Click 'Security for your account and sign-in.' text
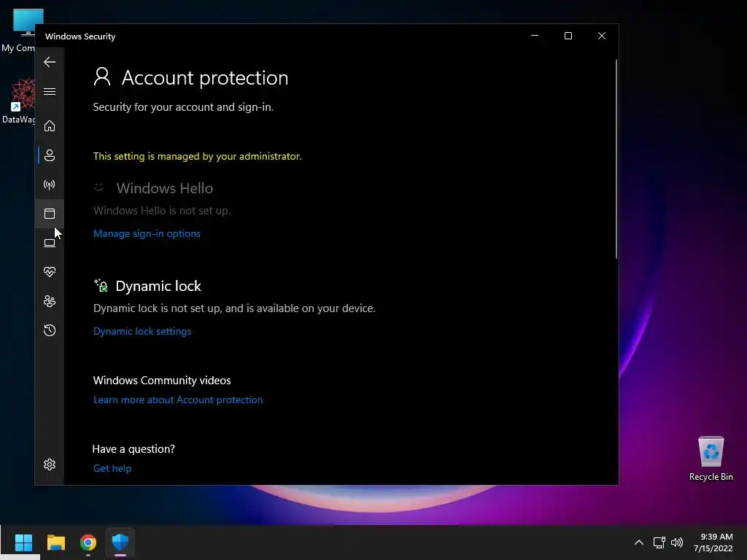 click(x=183, y=107)
